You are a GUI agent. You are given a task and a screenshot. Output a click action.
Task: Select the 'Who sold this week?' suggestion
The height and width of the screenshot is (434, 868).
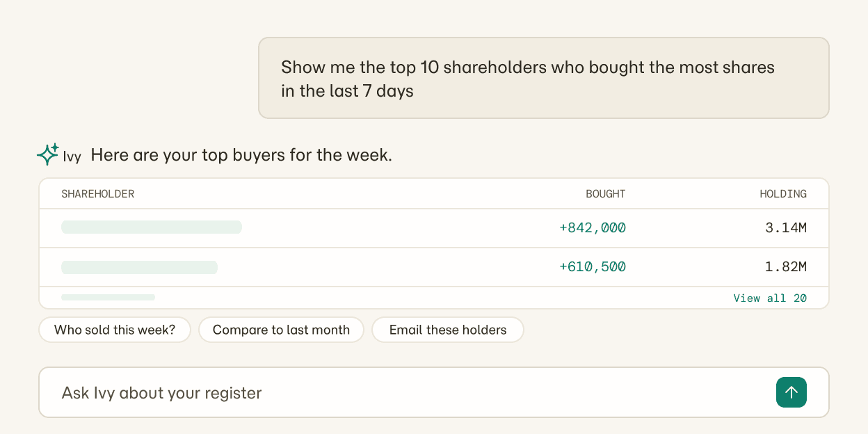coord(115,330)
